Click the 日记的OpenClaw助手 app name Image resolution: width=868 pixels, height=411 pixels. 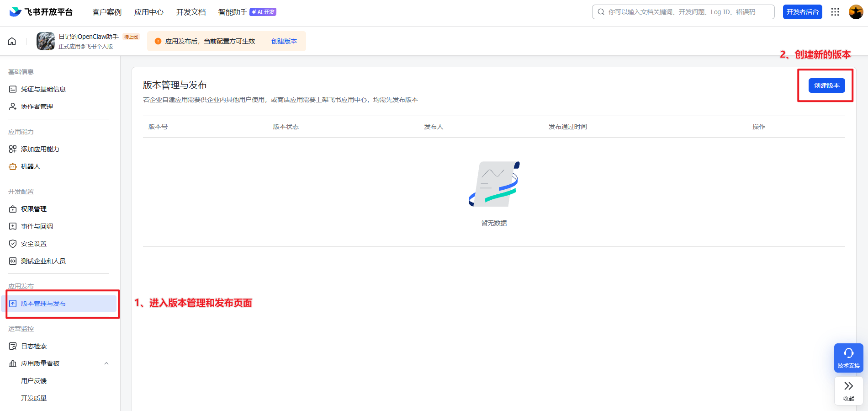(x=89, y=37)
